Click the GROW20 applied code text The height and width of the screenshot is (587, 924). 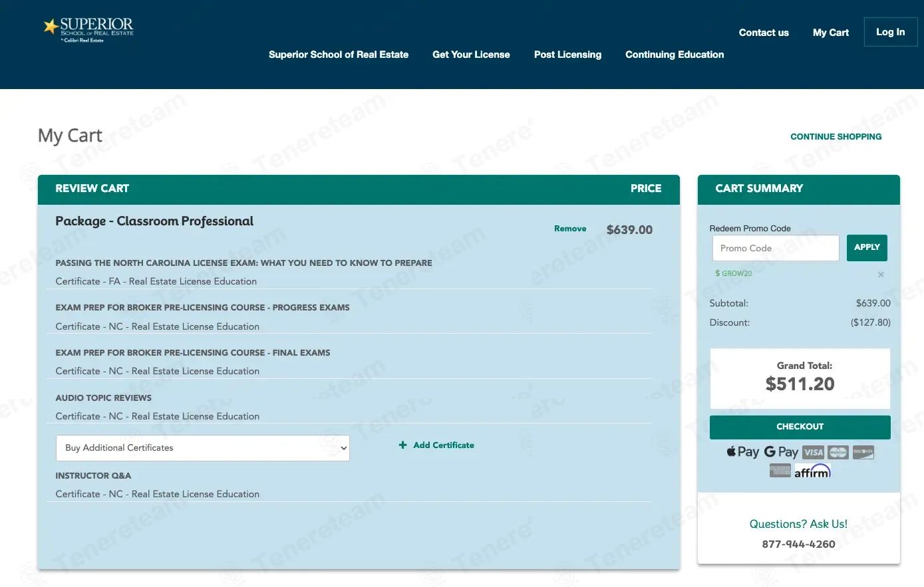coord(737,274)
